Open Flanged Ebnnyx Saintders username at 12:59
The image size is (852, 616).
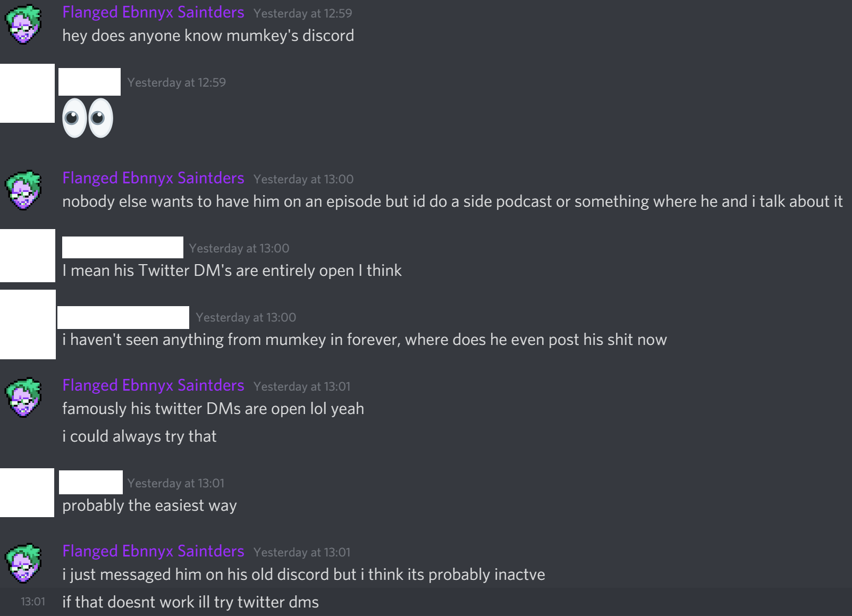153,12
